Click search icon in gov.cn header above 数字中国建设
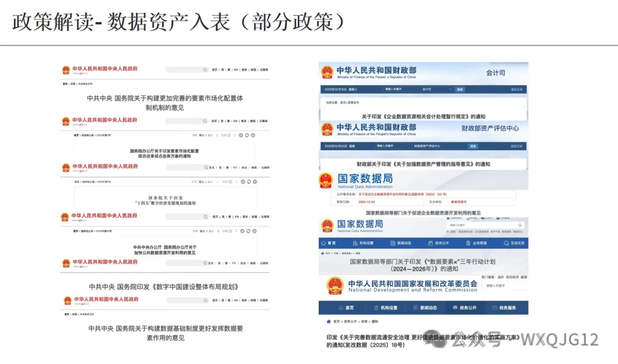The height and width of the screenshot is (364, 618). pos(205,263)
